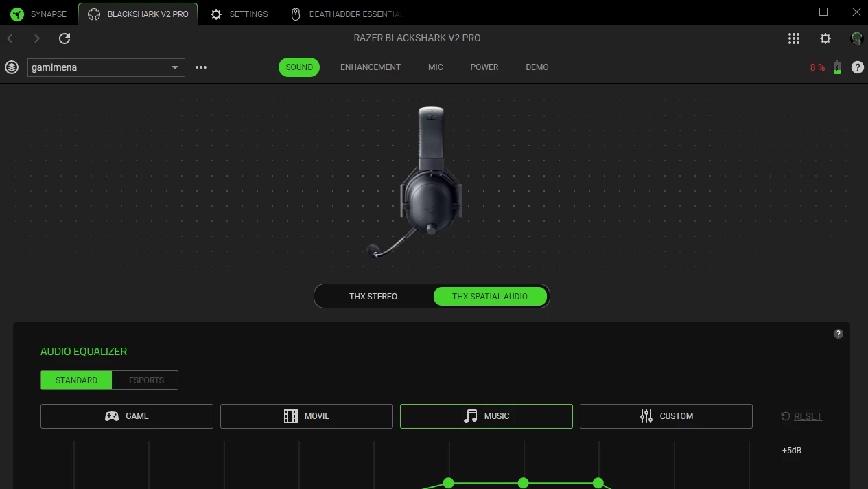Click the Razer BlackShark V2 Pro title
The height and width of the screenshot is (489, 868).
point(417,38)
